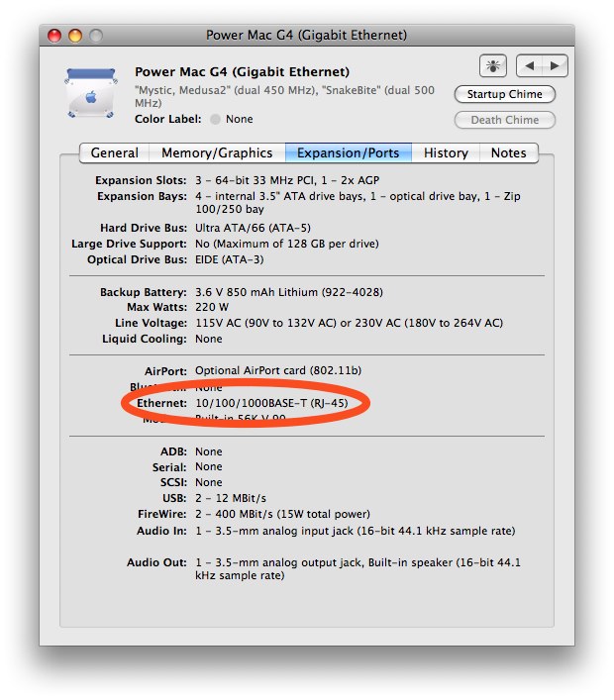Click the Audio Out output jack value

click(x=358, y=569)
